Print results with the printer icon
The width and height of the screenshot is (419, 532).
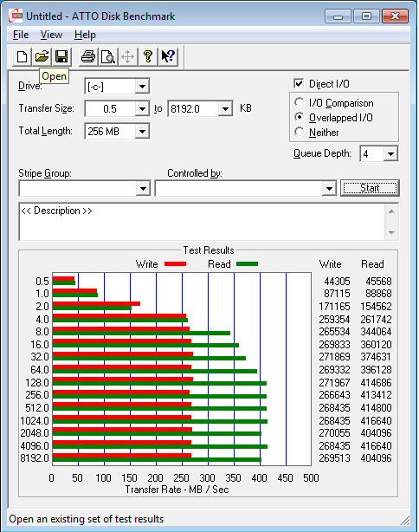(x=88, y=56)
